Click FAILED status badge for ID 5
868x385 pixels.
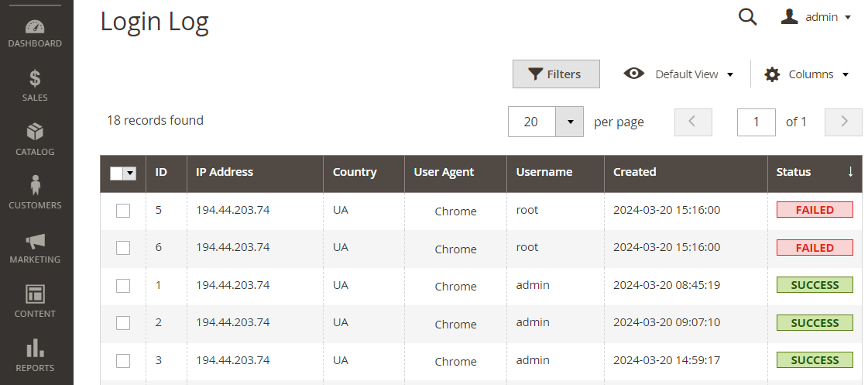[815, 210]
